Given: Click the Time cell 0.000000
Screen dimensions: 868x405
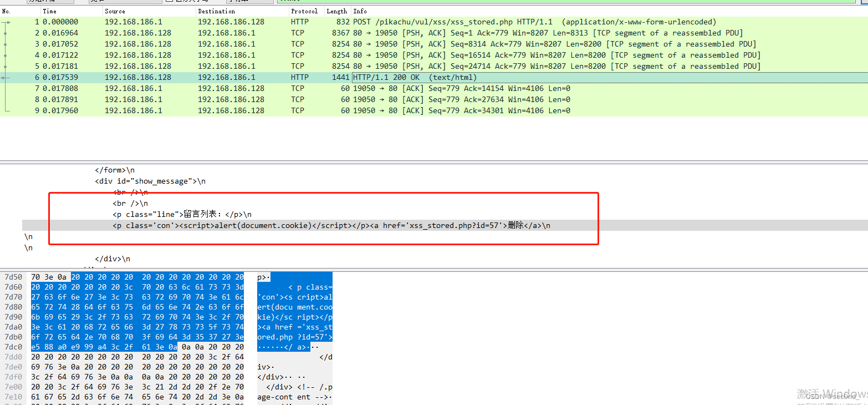Looking at the screenshot, I should (60, 22).
